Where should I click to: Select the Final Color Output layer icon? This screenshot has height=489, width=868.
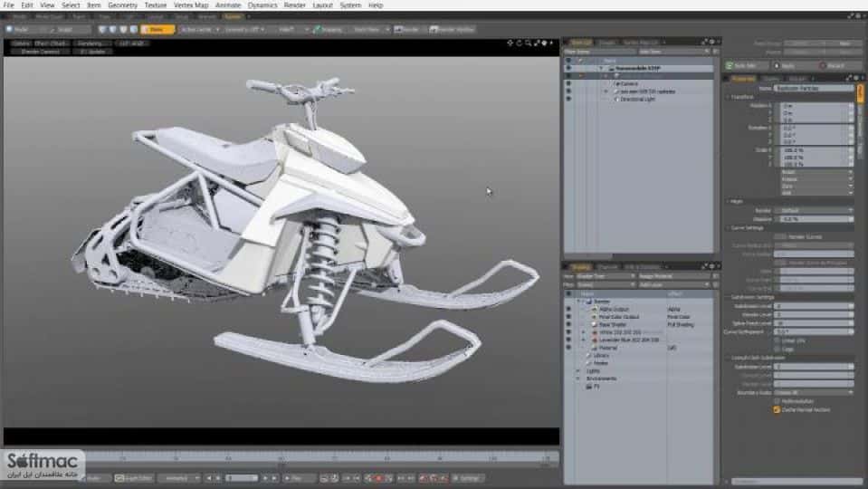(595, 317)
